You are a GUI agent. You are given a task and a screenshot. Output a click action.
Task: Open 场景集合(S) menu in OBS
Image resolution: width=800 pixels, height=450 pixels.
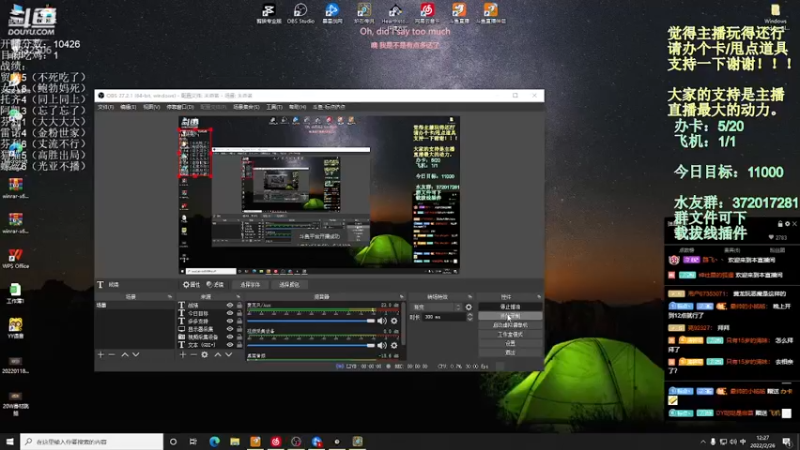pos(246,107)
